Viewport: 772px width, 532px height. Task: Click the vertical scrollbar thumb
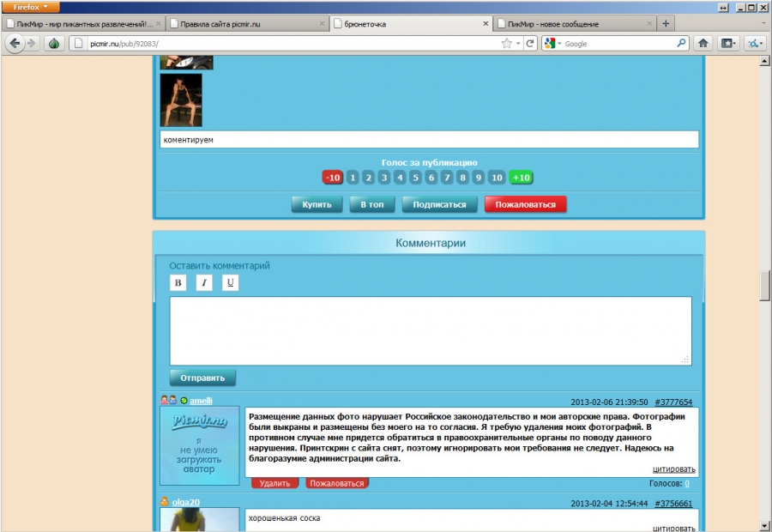coord(764,285)
